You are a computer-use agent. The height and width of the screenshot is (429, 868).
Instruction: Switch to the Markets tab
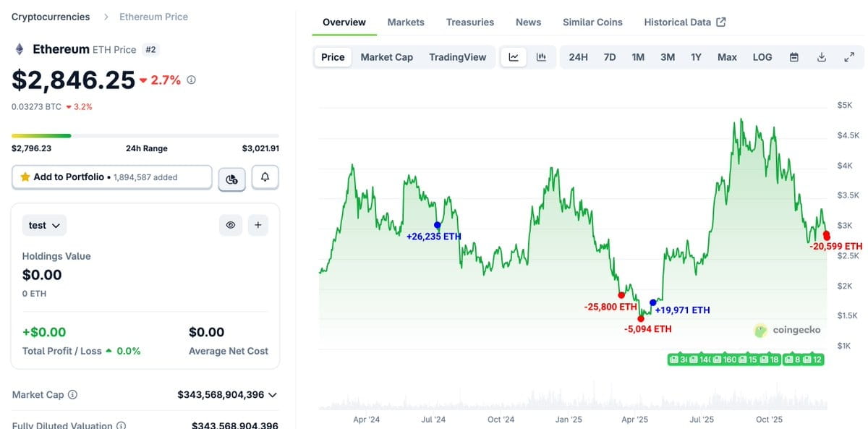pos(406,22)
